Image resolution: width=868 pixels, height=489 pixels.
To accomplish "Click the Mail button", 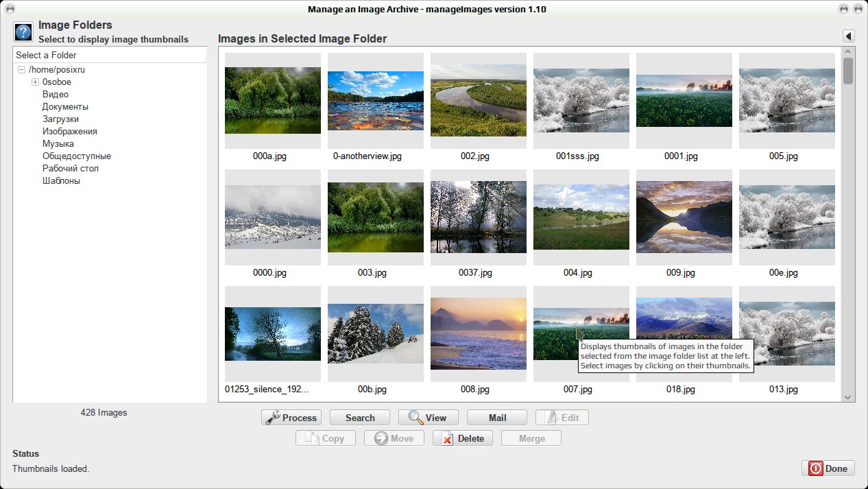I will [497, 418].
